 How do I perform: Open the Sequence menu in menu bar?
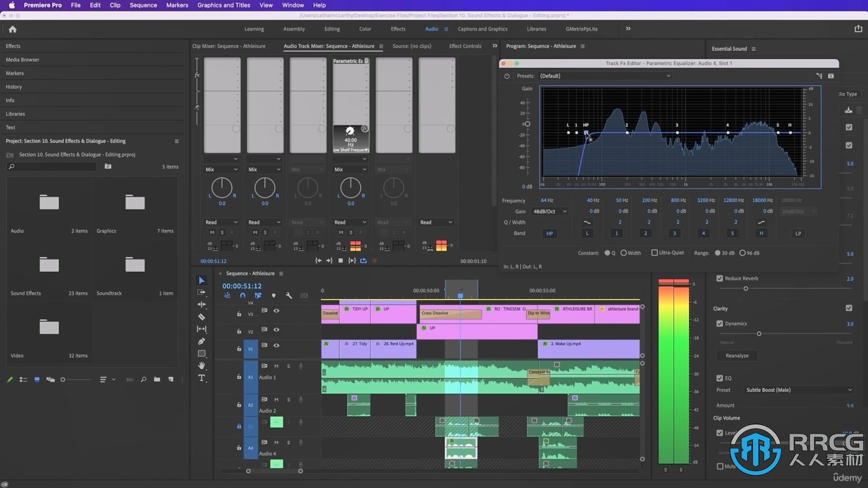143,5
